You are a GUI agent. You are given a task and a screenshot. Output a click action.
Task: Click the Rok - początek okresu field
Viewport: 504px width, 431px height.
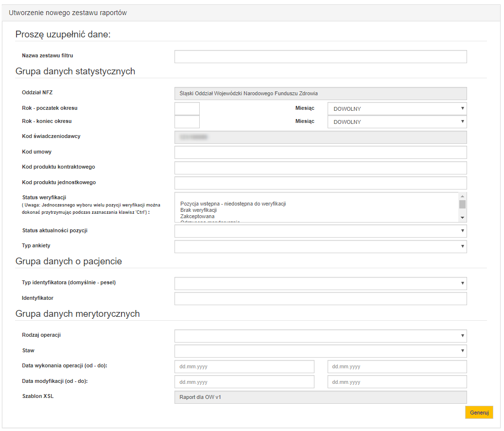[x=187, y=109]
